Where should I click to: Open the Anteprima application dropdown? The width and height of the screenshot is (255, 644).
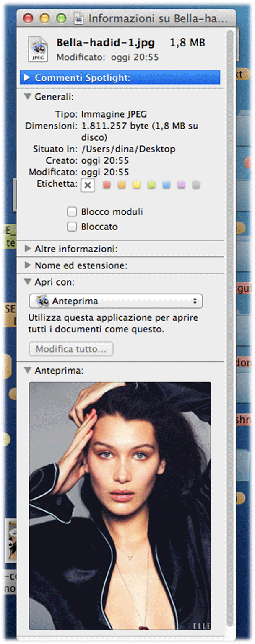coord(116,301)
